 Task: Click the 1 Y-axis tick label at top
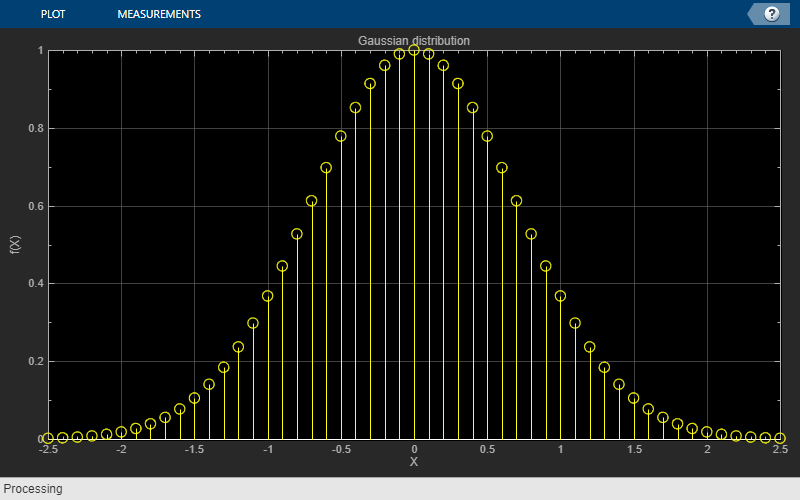[x=40, y=51]
